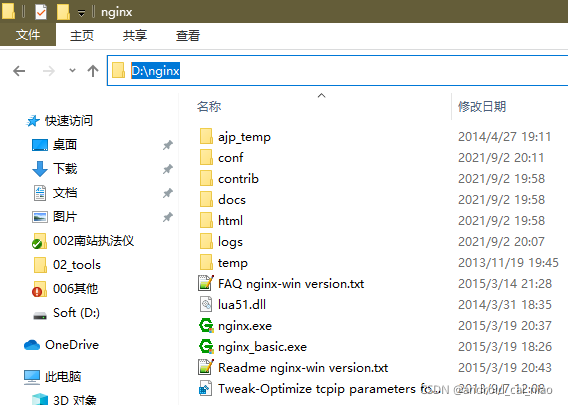Image resolution: width=568 pixels, height=405 pixels.
Task: Open the ajp_temp folder icon
Action: click(x=206, y=137)
